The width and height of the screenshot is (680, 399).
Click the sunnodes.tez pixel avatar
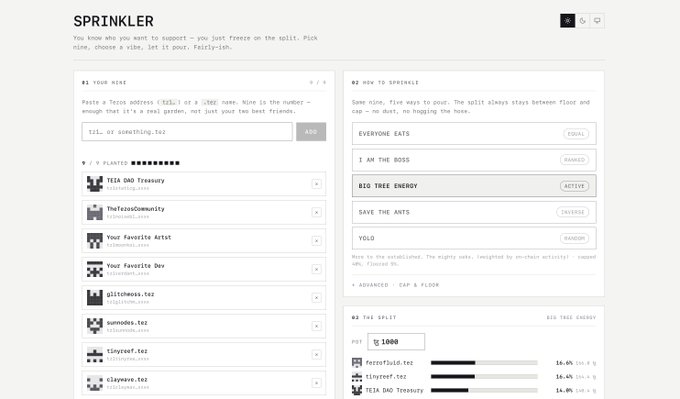[x=95, y=326]
